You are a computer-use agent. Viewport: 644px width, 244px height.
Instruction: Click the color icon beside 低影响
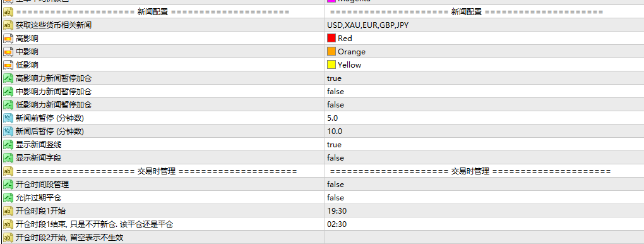tap(8, 64)
